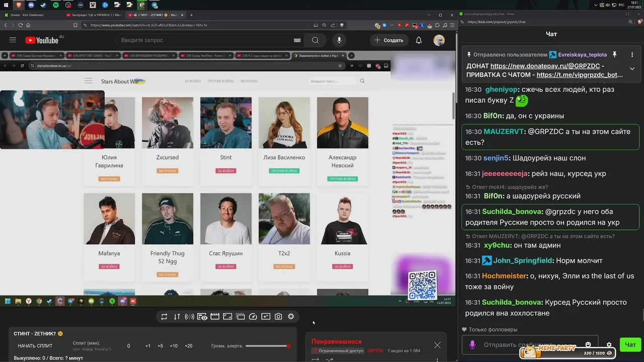The width and height of the screenshot is (644, 362).
Task: Open Spotify from the Windows taskbar
Action: pyautogui.click(x=56, y=5)
